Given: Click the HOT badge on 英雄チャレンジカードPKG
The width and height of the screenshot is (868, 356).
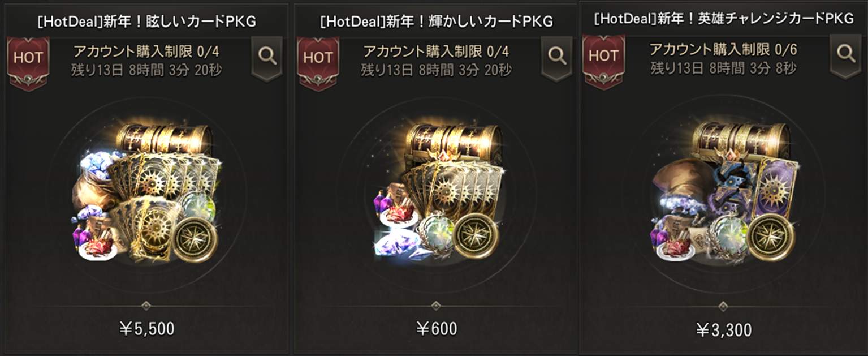Looking at the screenshot, I should 603,61.
